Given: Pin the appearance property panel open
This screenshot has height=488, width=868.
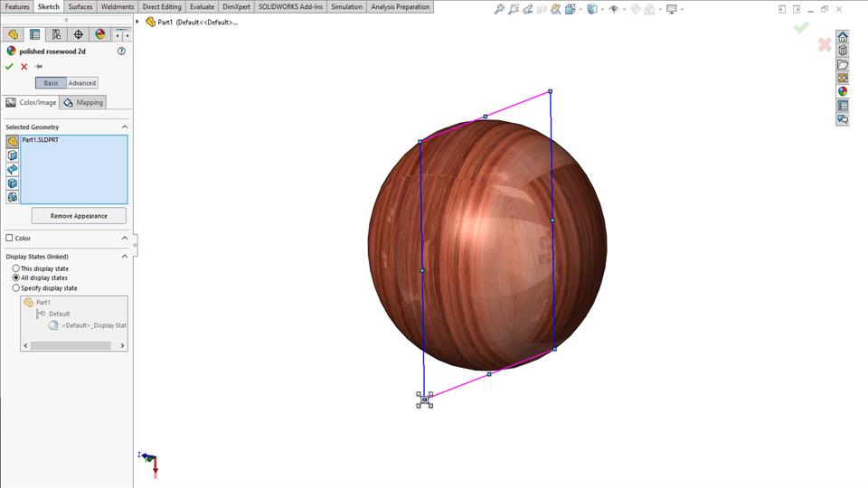Looking at the screenshot, I should [39, 66].
